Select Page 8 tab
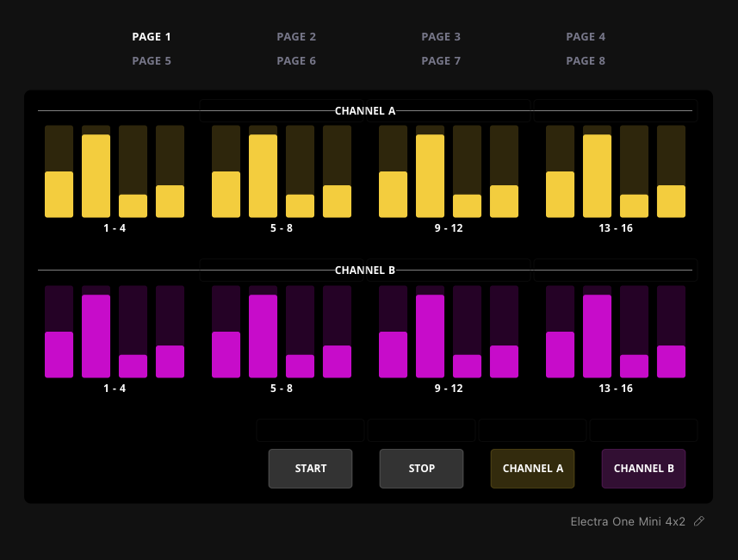This screenshot has width=738, height=560. click(586, 61)
